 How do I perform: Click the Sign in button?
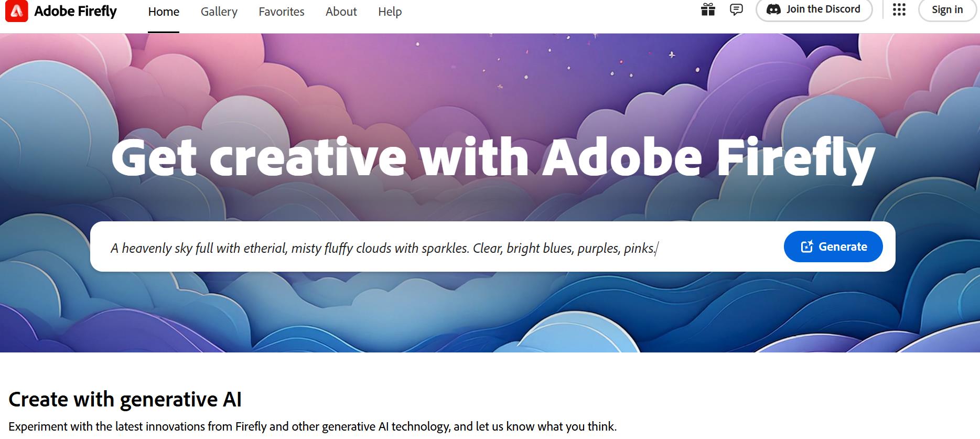tap(946, 9)
